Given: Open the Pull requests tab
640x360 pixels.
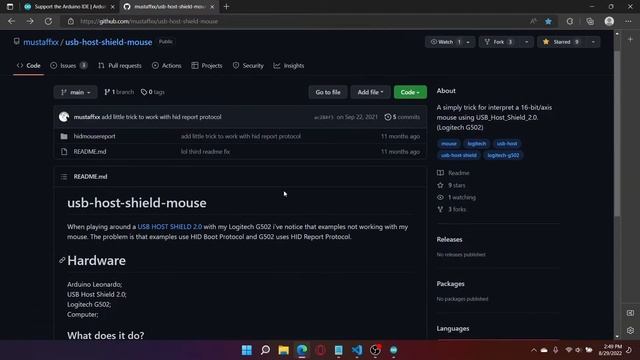Looking at the screenshot, I should (120, 66).
